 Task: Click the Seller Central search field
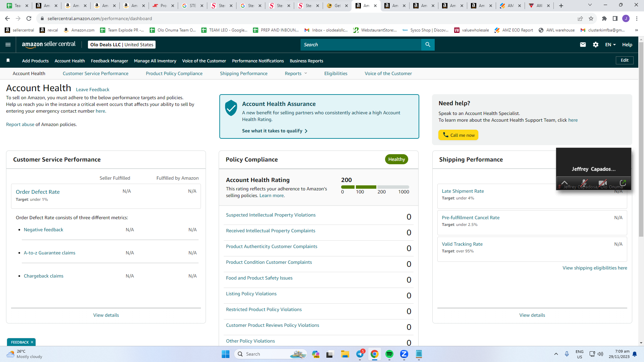(361, 45)
